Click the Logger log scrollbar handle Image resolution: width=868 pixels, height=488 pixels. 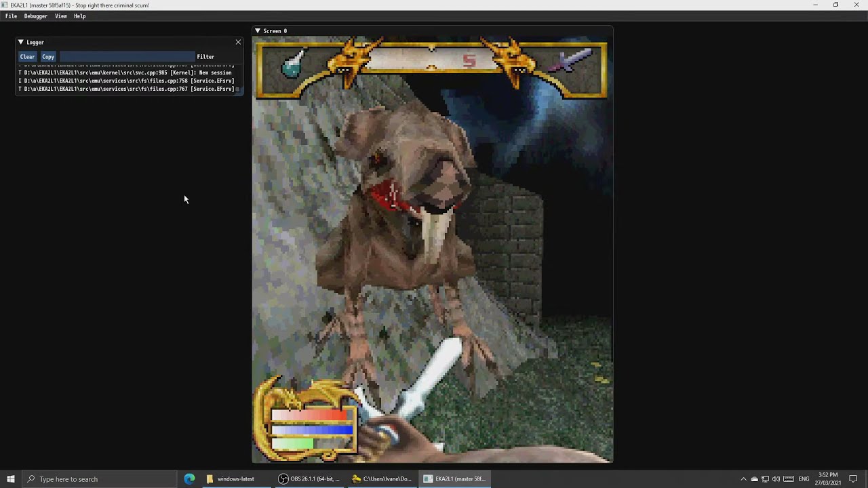click(x=237, y=89)
